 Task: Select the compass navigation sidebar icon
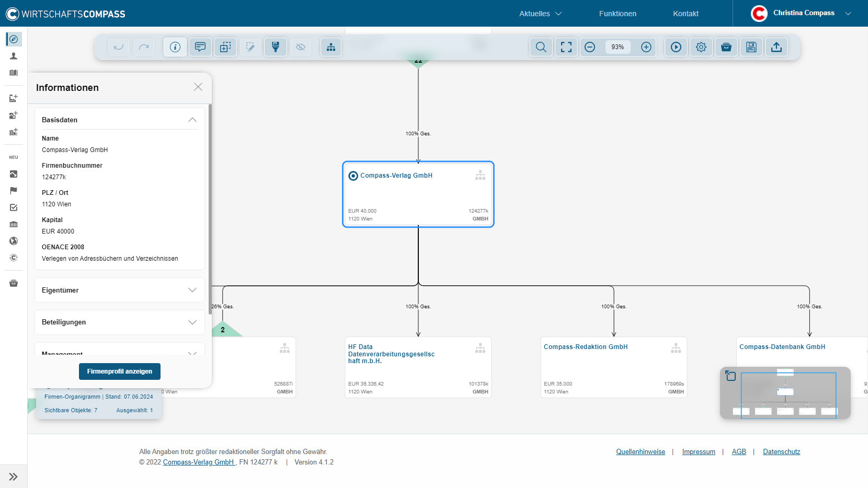click(x=14, y=39)
